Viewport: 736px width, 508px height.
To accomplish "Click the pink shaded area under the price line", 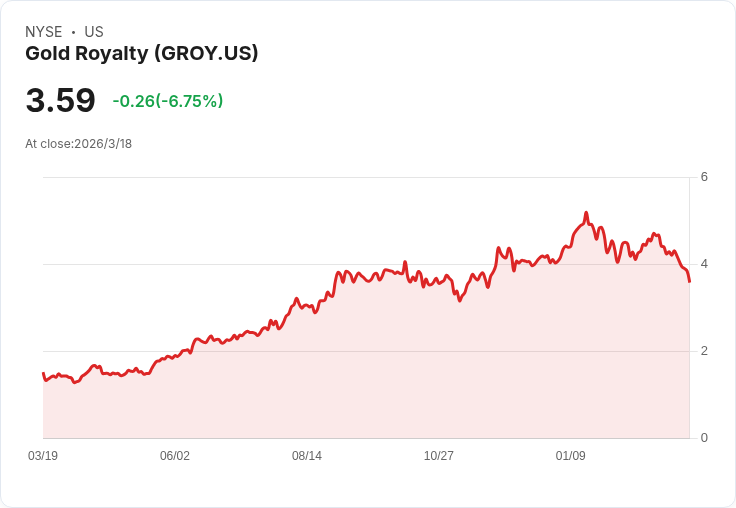I will coord(400,380).
